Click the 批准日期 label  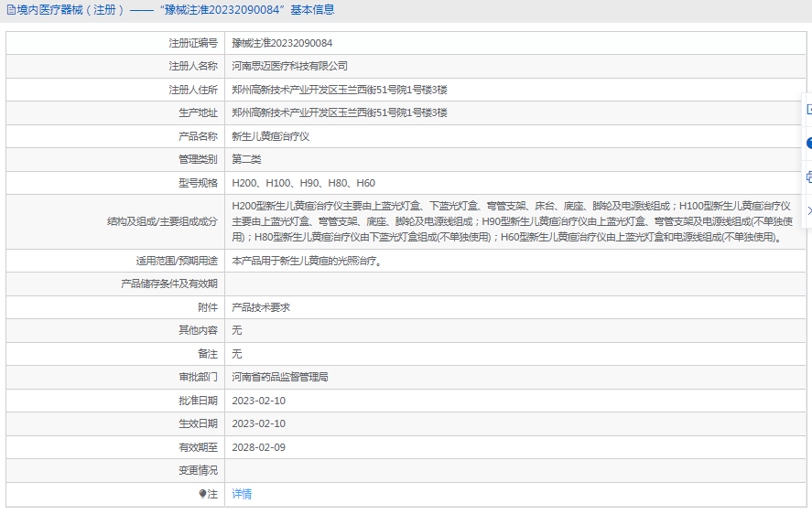click(199, 401)
